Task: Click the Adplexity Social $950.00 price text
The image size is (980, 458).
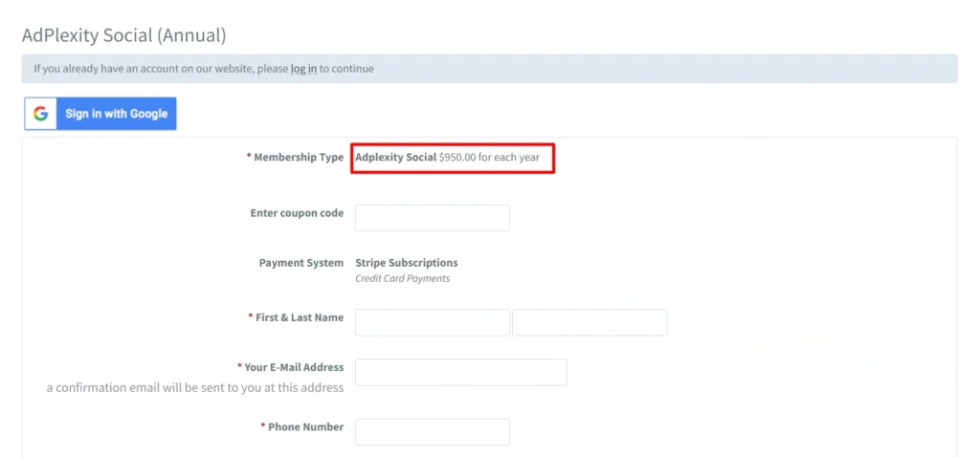Action: [x=454, y=157]
